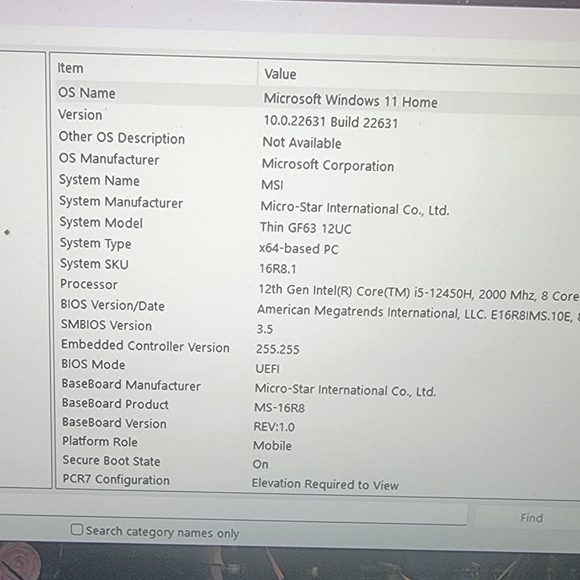Select 'Microsoft Corporation' value

(328, 165)
